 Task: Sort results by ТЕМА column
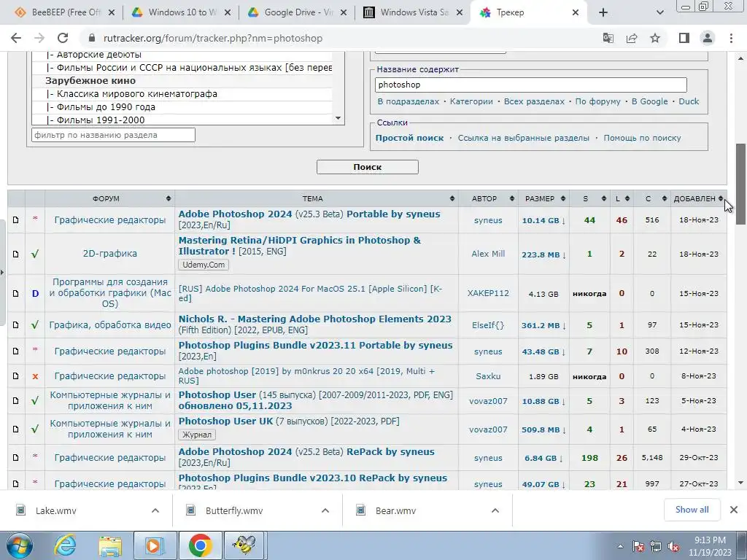tap(317, 198)
